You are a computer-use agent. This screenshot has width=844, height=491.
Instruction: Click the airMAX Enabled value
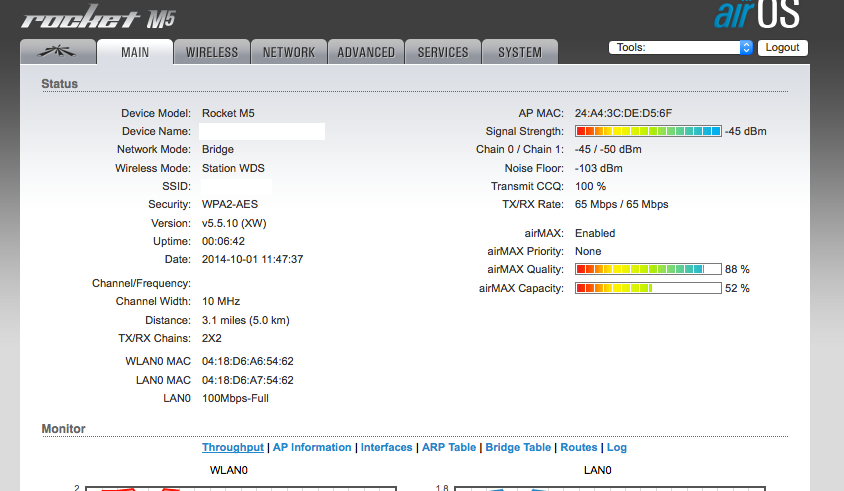click(595, 233)
